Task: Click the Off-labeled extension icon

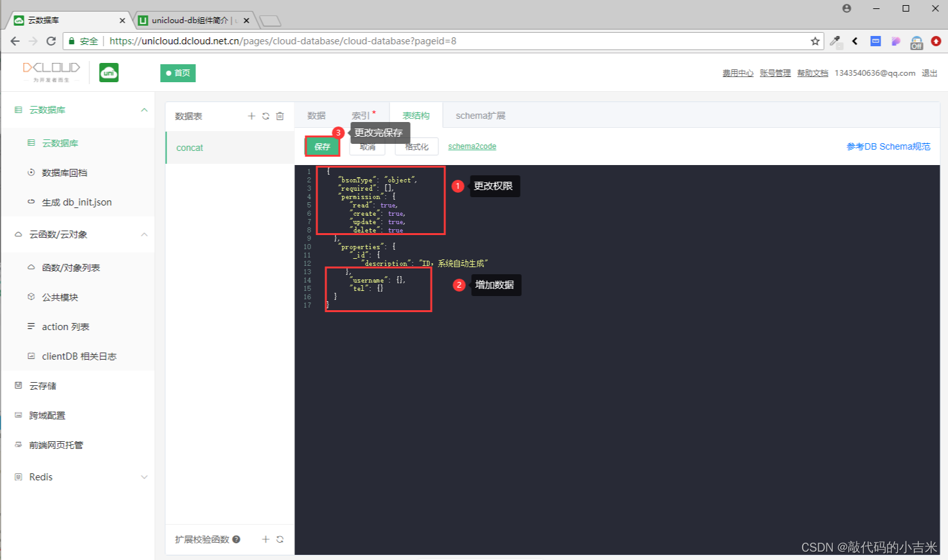Action: point(917,42)
